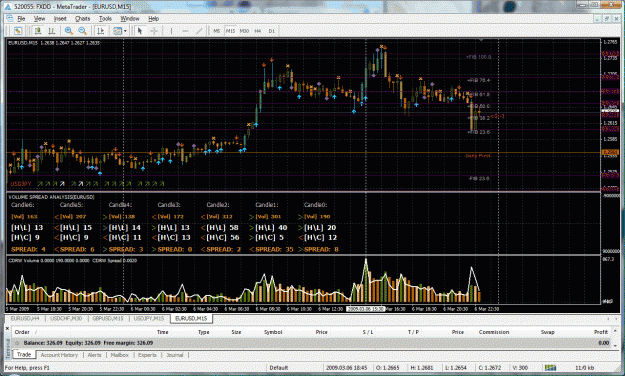This screenshot has height=376, width=625.
Task: Open the Trade terminal tab
Action: click(x=24, y=354)
